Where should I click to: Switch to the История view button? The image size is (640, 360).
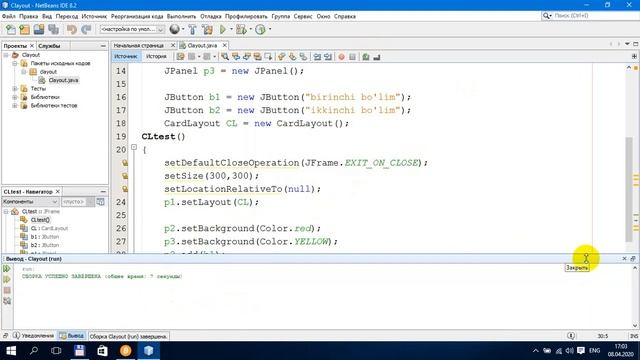pyautogui.click(x=156, y=57)
